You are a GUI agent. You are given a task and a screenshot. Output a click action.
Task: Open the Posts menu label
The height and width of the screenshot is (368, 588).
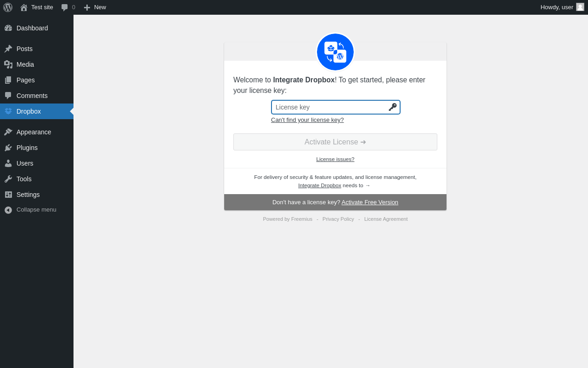[24, 49]
